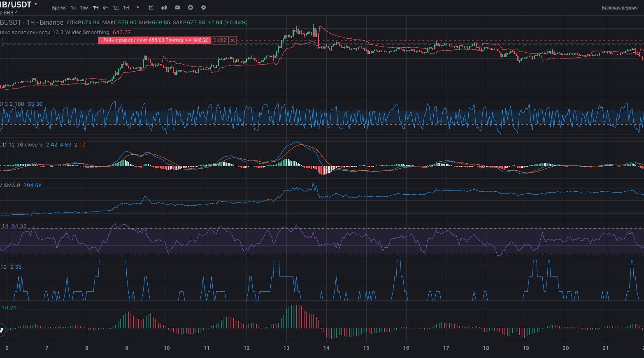Switch to the 4Ч timeframe
This screenshot has height=358, width=644.
point(106,7)
